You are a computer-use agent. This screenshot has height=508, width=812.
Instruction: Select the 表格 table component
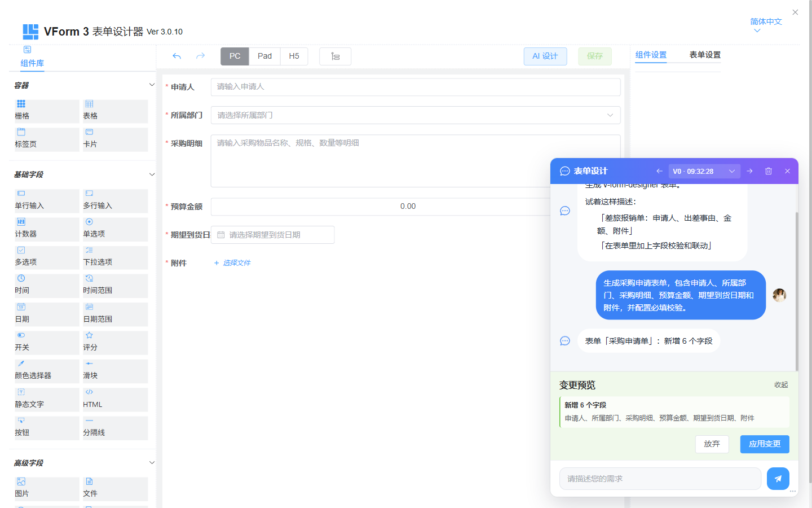tap(115, 111)
